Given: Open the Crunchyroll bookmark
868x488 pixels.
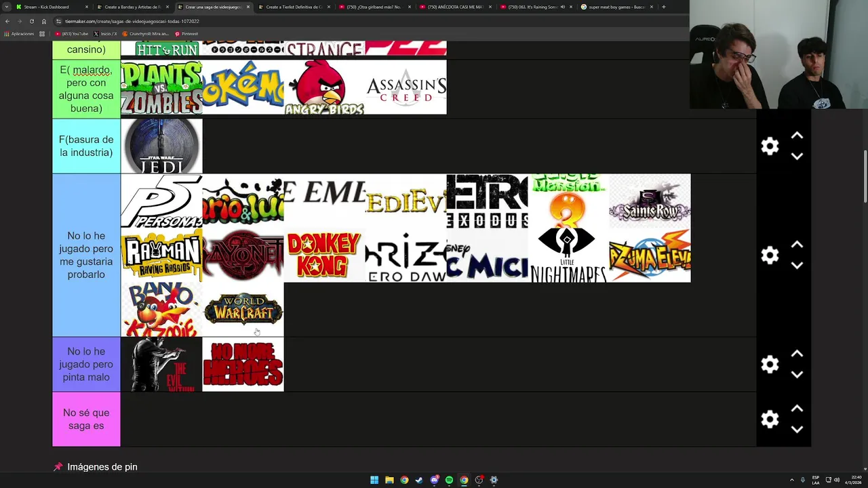Looking at the screenshot, I should 146,34.
